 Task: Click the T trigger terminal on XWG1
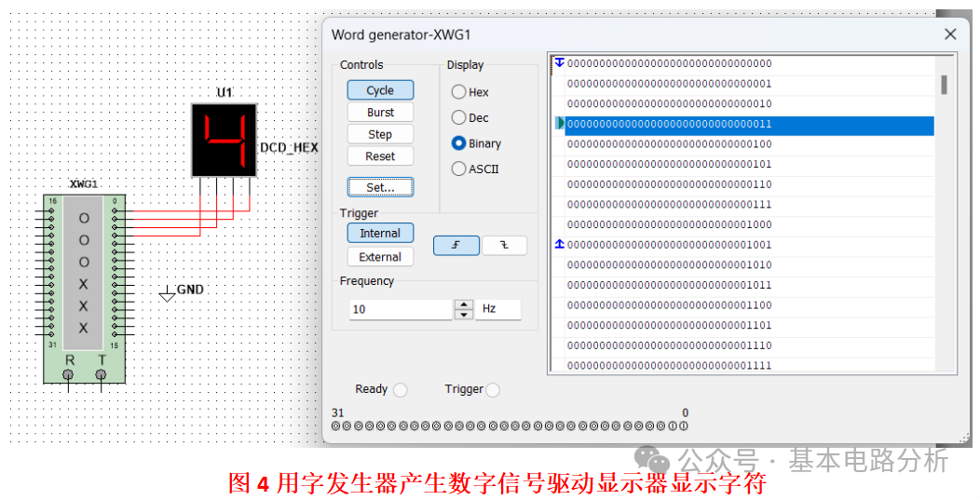pyautogui.click(x=101, y=374)
